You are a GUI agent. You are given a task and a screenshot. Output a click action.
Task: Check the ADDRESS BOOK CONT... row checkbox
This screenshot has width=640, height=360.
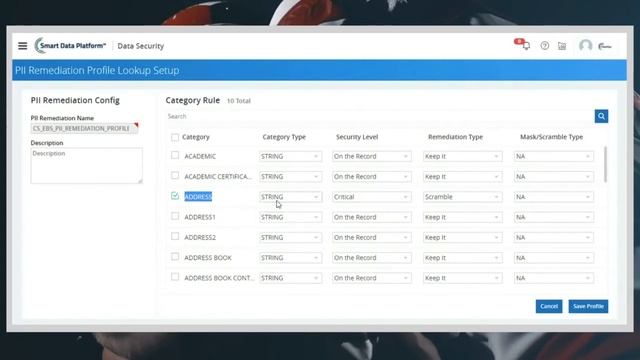(175, 277)
